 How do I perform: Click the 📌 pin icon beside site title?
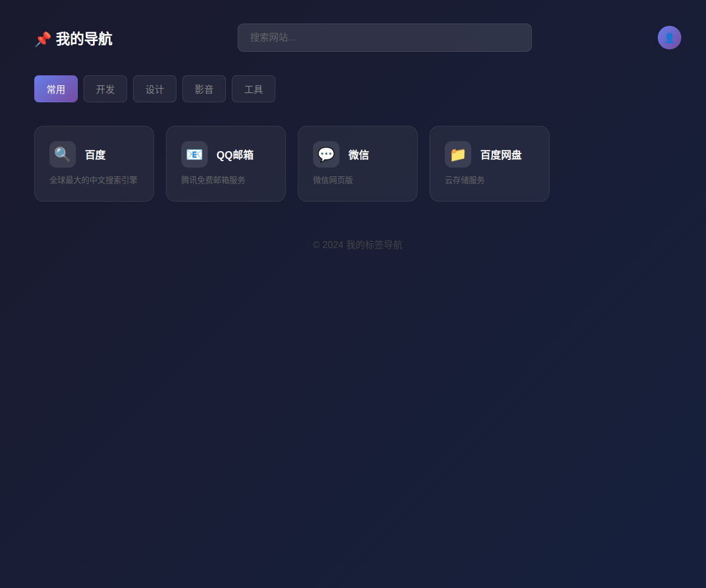[42, 38]
